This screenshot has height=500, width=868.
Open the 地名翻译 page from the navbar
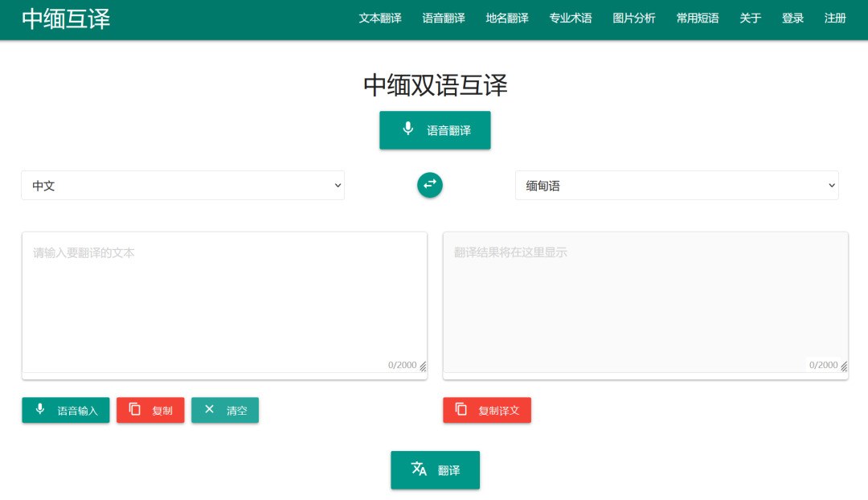pos(507,18)
